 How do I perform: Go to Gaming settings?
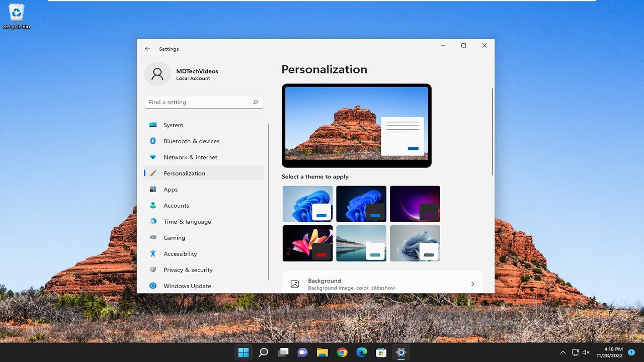tap(204, 238)
